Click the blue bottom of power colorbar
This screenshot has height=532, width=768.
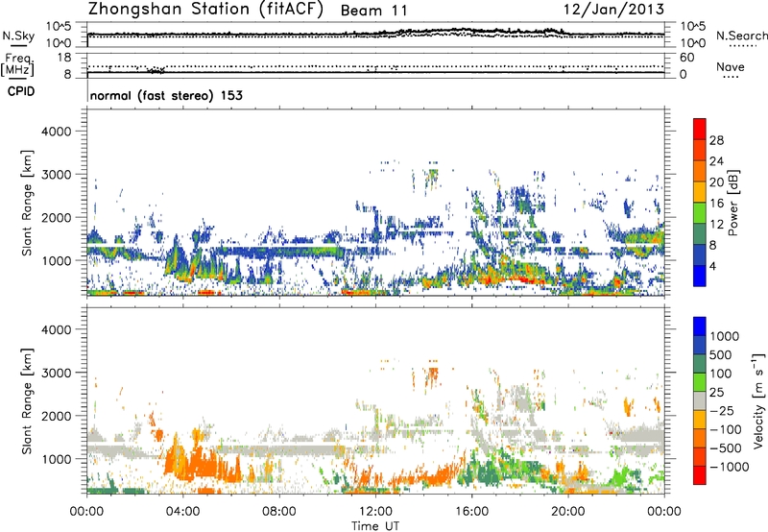tap(700, 276)
